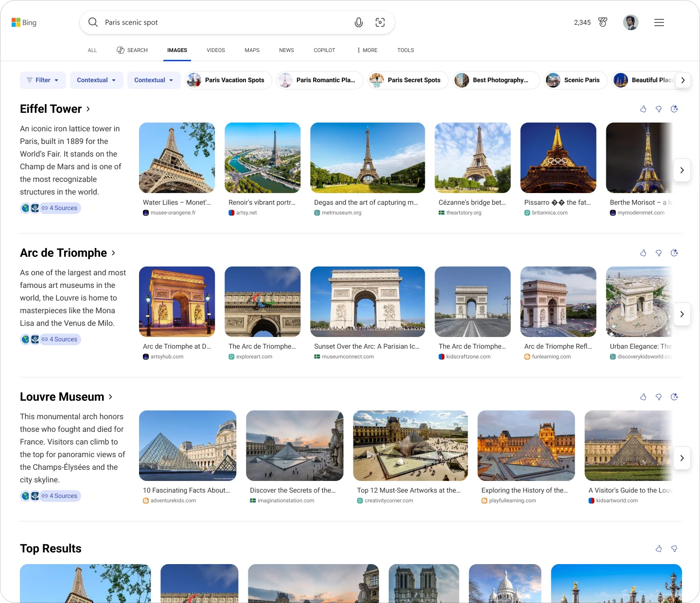Thumbs down the Eiffel Tower summary
The image size is (700, 603).
pyautogui.click(x=659, y=109)
